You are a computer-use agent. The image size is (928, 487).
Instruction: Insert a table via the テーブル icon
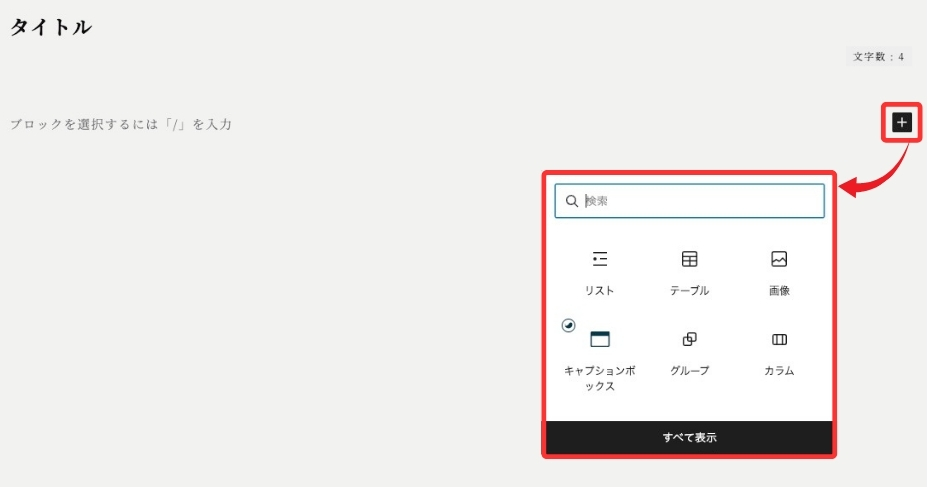(689, 259)
